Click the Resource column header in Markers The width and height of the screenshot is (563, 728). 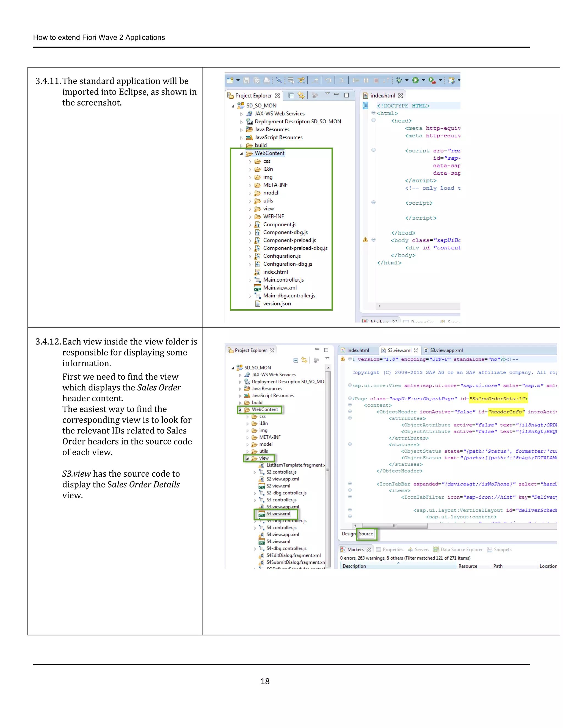468,566
